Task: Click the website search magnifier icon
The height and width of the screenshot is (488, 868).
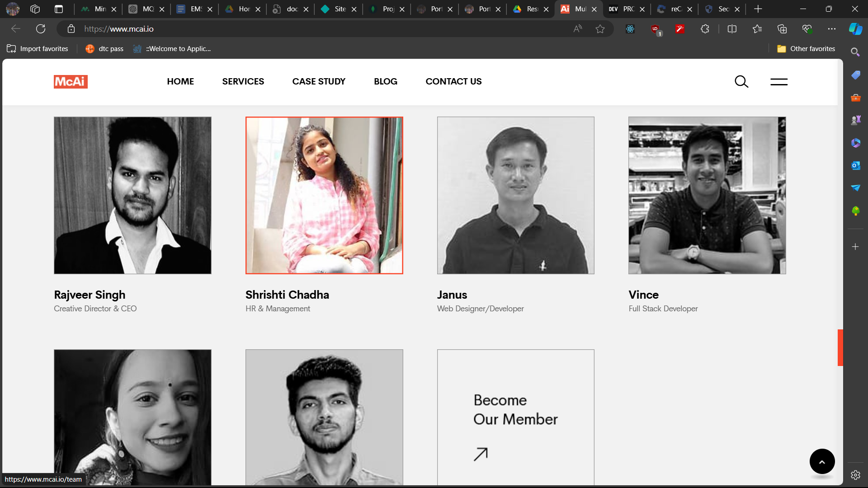Action: (x=741, y=81)
